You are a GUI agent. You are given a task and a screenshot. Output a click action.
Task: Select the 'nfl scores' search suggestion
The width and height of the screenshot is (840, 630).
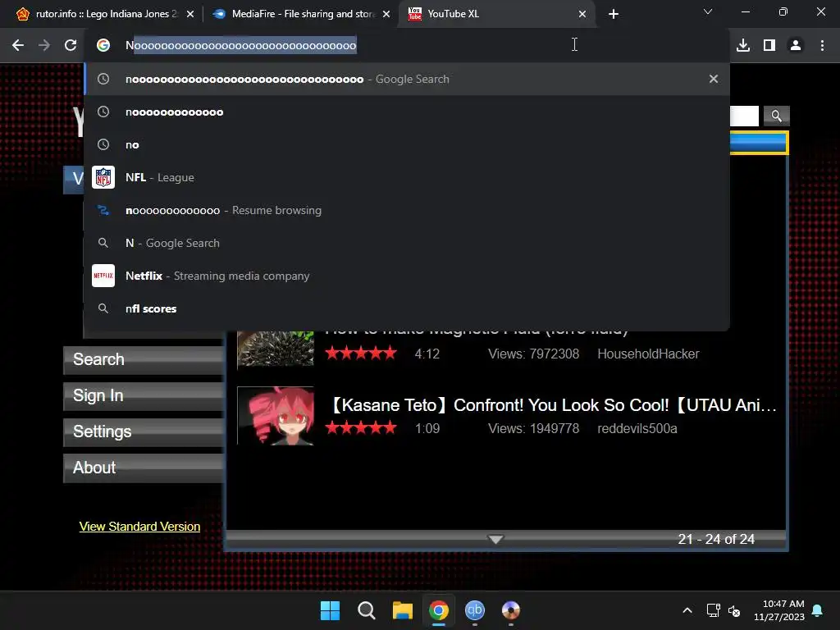coord(407,308)
